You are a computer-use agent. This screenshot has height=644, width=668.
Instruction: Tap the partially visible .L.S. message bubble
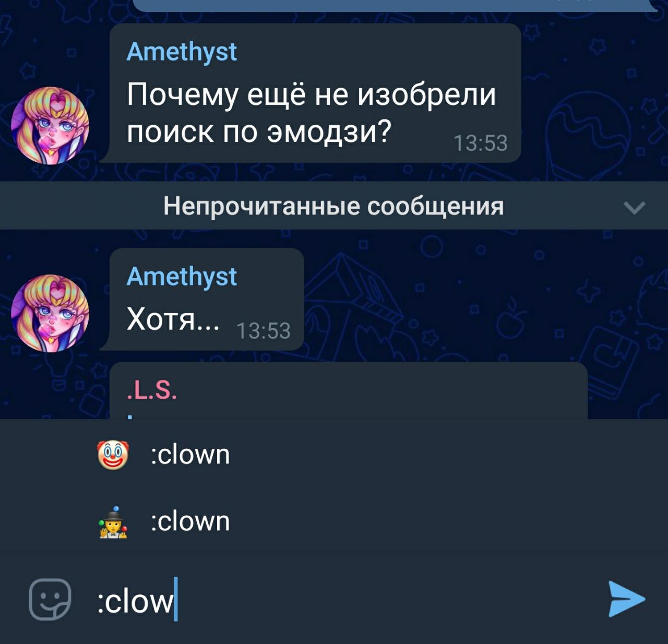349,391
